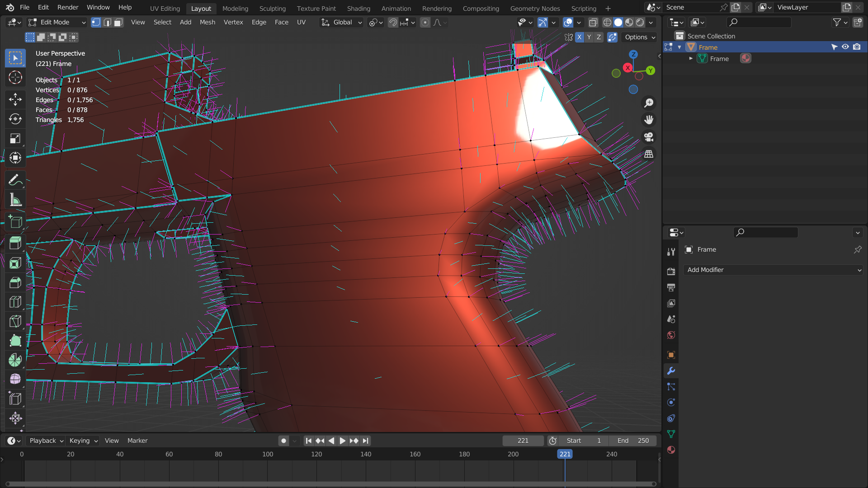Select the Scale tool
This screenshot has height=488, width=868.
tap(15, 138)
